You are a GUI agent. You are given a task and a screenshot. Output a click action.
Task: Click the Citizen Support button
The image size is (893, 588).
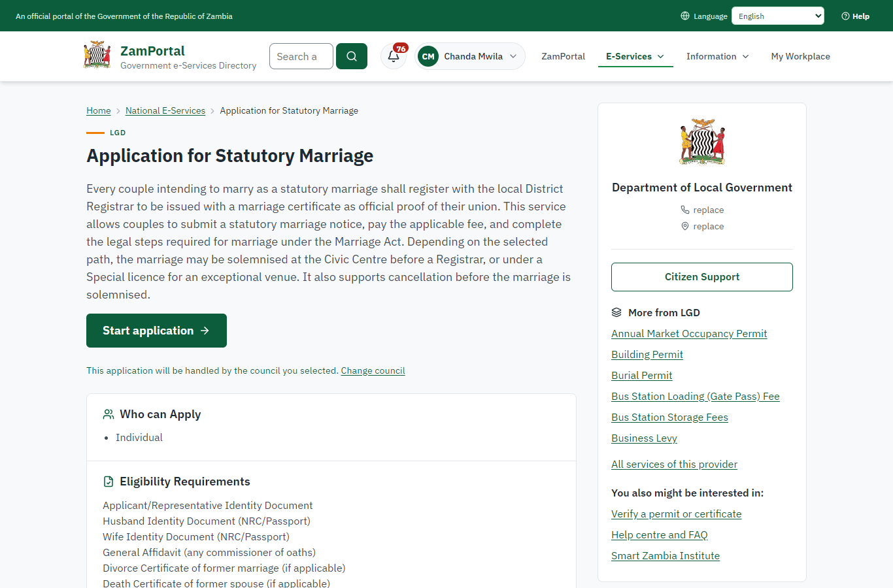[702, 277]
